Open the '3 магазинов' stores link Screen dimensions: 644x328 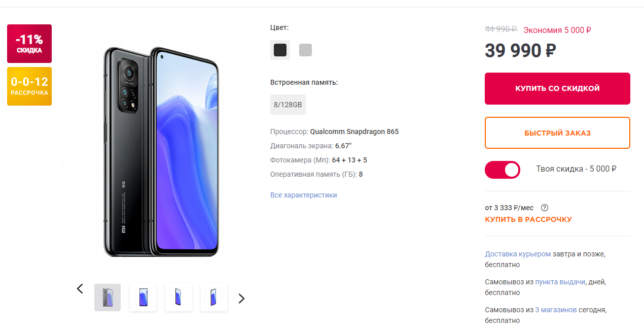tap(556, 309)
